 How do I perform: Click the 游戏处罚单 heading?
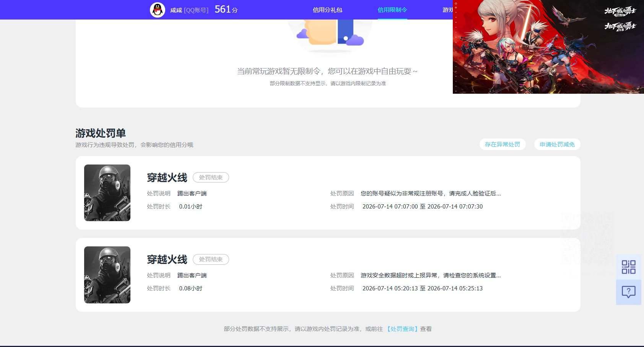tap(101, 133)
